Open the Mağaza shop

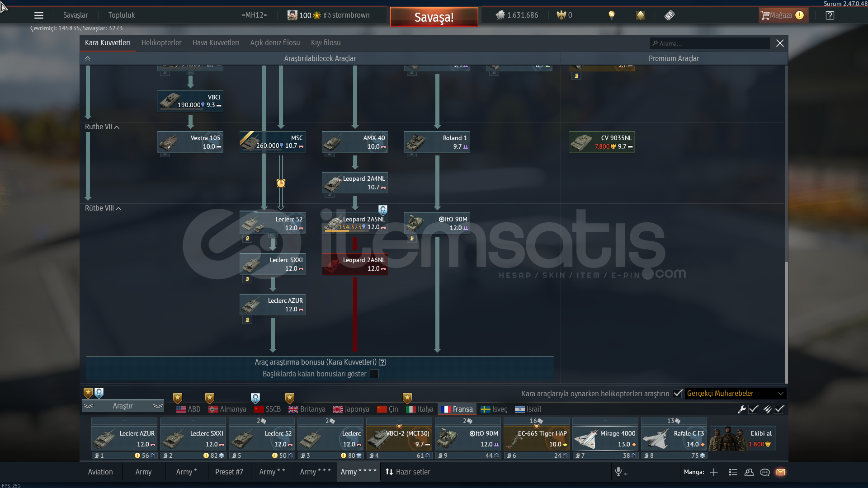pos(783,15)
